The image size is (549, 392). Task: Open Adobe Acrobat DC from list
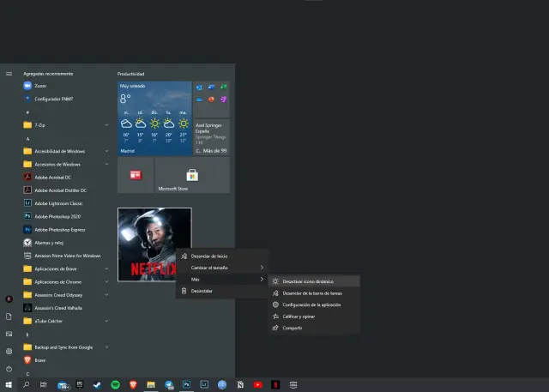pos(55,177)
